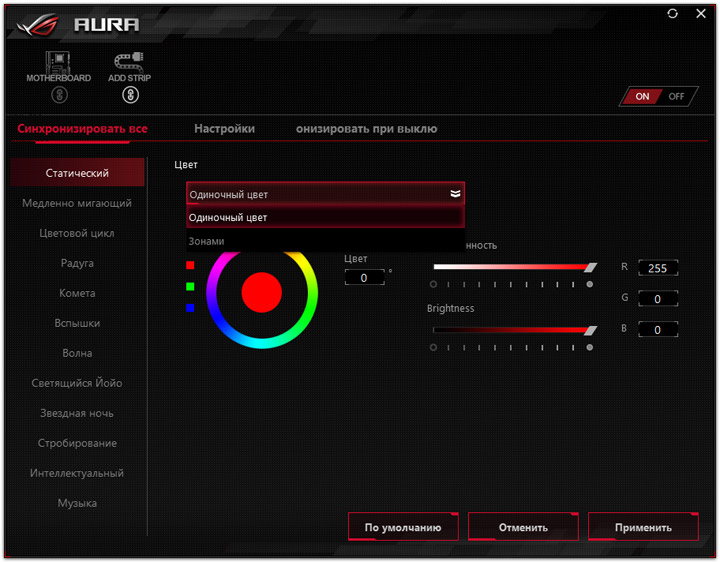Click minimum dot under saturation slider
Viewport: 720px width, 562px height.
pyautogui.click(x=433, y=284)
